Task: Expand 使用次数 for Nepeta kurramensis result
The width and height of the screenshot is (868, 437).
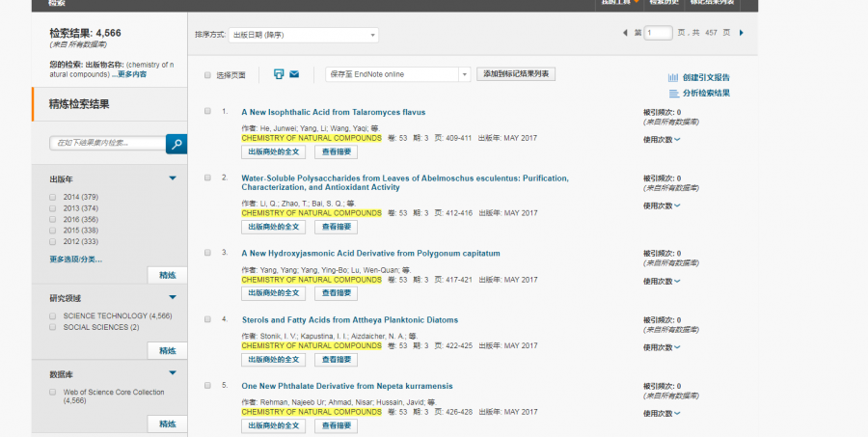Action: (x=662, y=413)
